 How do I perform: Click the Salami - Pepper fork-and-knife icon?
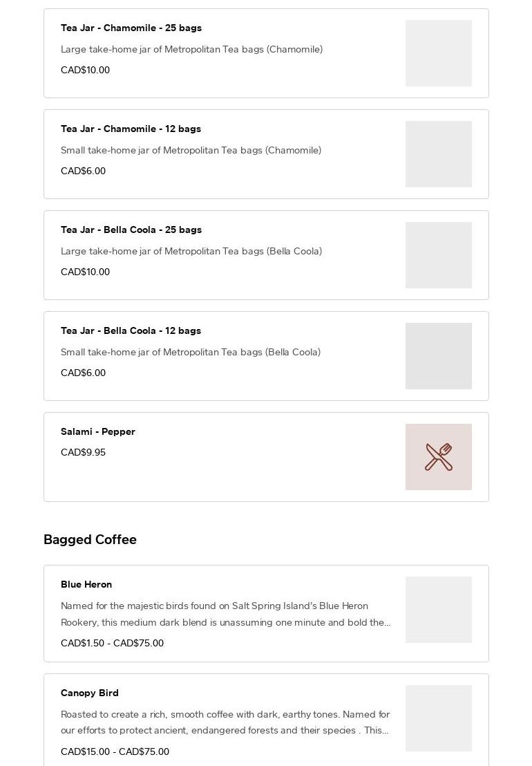(438, 457)
